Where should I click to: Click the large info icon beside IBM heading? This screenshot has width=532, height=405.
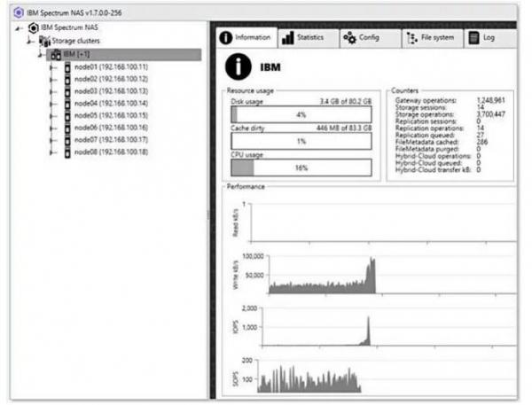[x=239, y=66]
